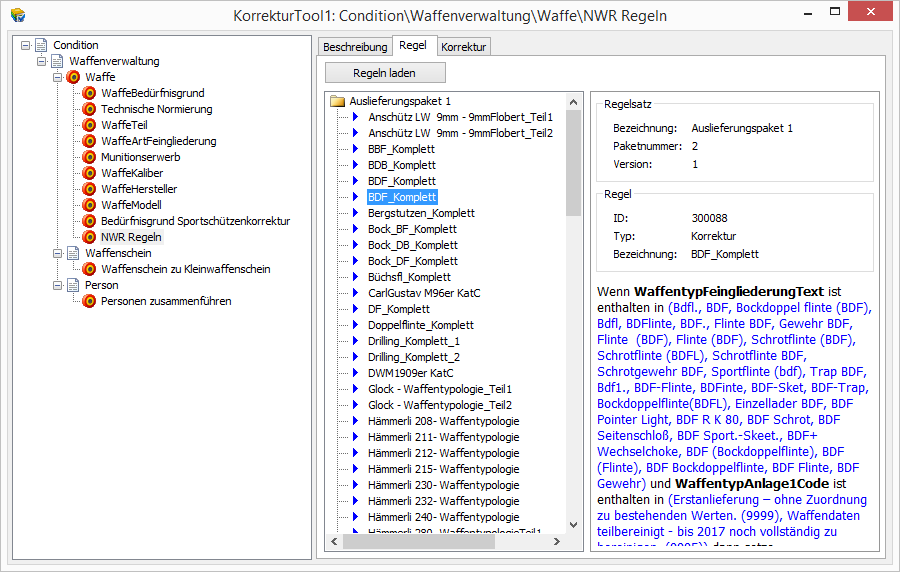
Task: Click the target icon beside WaffeBedürfnisgrund
Action: point(89,93)
